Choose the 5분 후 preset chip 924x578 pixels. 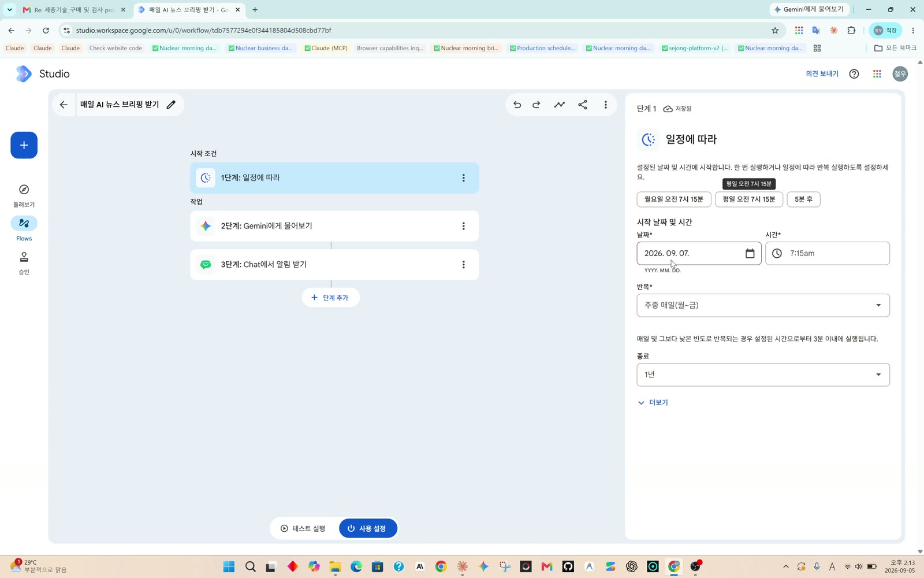click(x=803, y=199)
